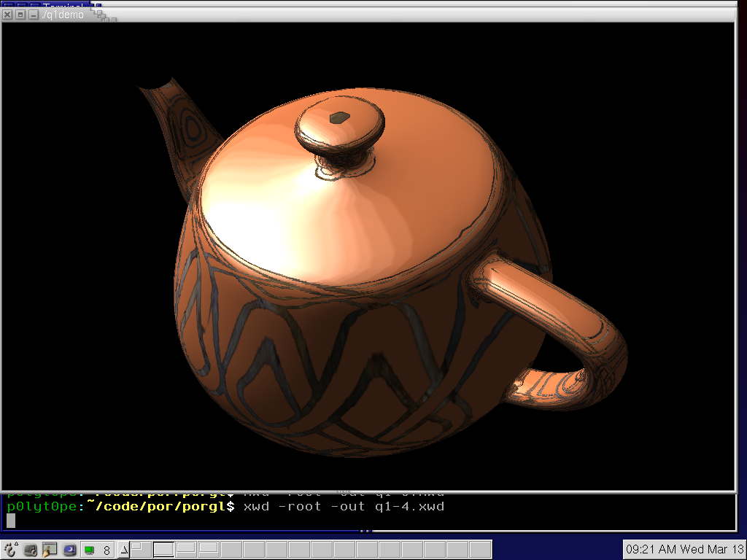Maximize the ./q1demo window

pos(20,15)
